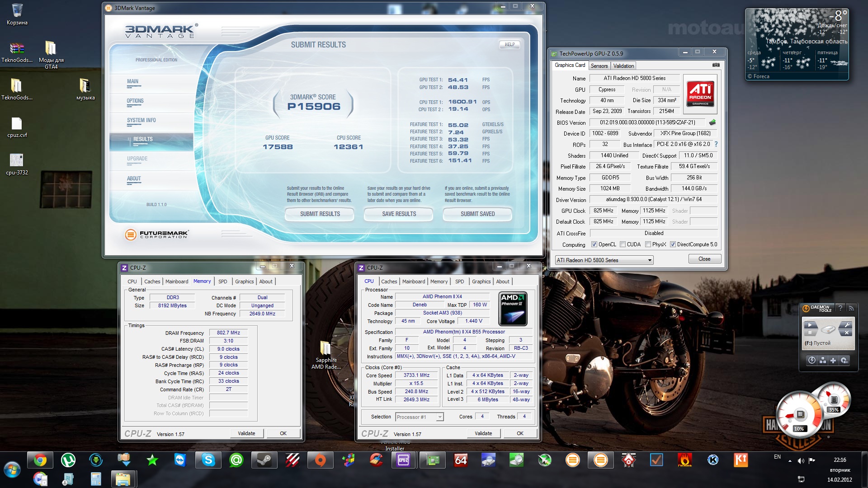Open Graphics tab in left CPU-Z window
Screen dimensions: 868x488
point(244,282)
